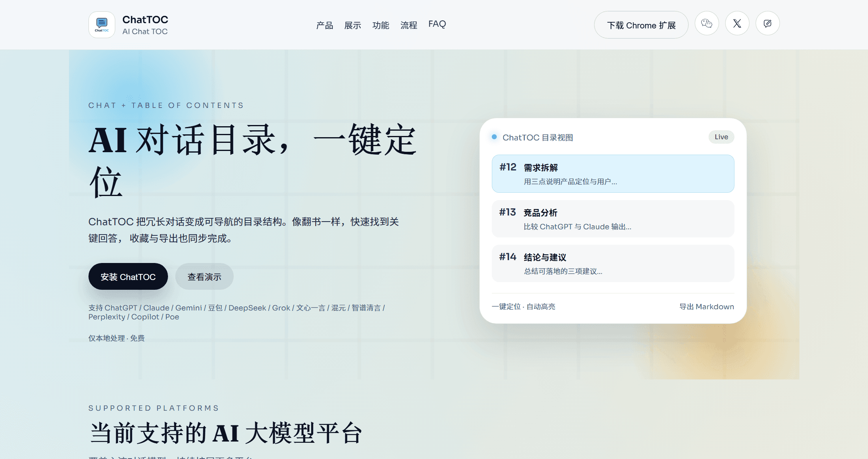Open the FAQ section
Screen dimensions: 868x459
click(437, 24)
